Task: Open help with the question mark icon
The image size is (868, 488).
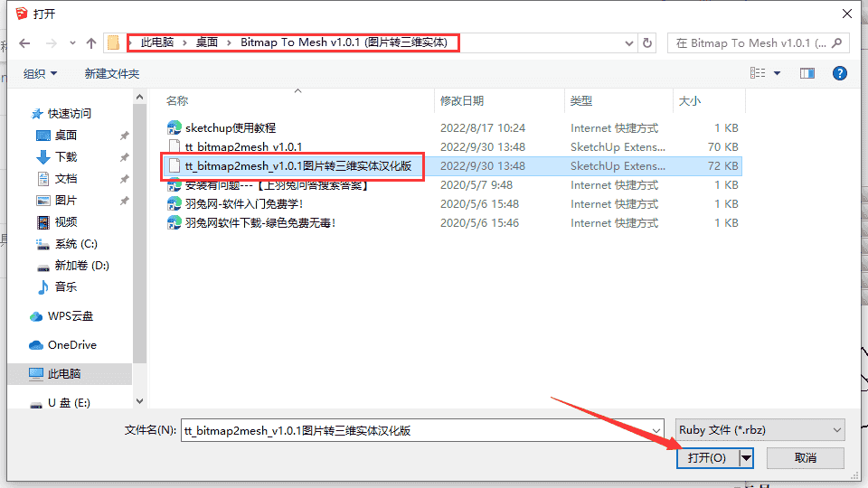Action: tap(840, 73)
